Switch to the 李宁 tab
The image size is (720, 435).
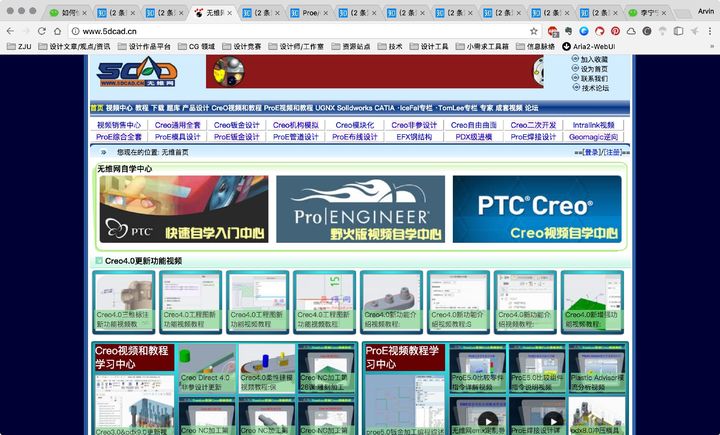pos(648,13)
